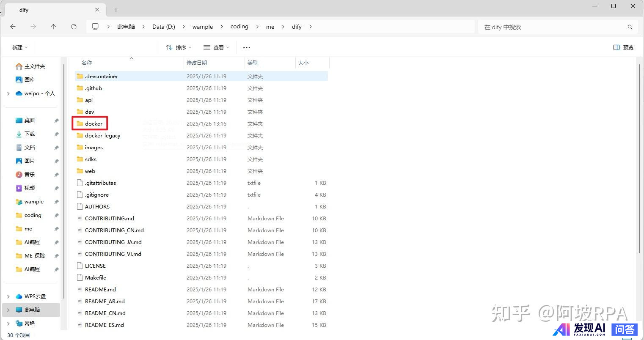Click the up-one-level arrow
Image resolution: width=644 pixels, height=340 pixels.
tap(53, 27)
